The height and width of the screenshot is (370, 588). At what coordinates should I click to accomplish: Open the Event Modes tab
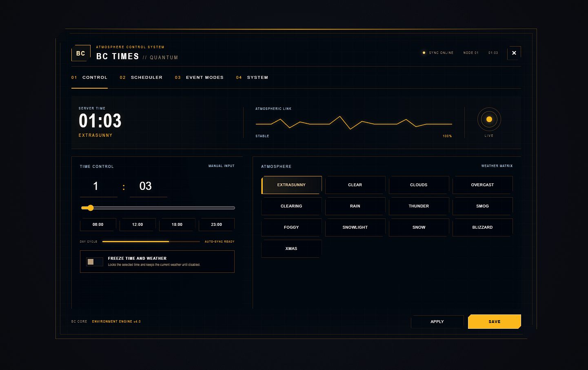pos(199,78)
